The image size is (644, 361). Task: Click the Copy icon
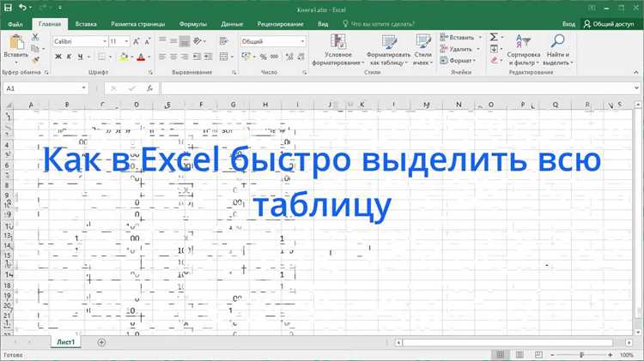click(35, 49)
